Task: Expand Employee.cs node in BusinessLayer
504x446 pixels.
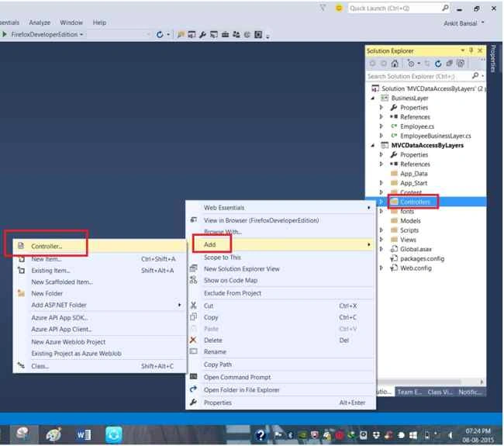Action: 381,126
